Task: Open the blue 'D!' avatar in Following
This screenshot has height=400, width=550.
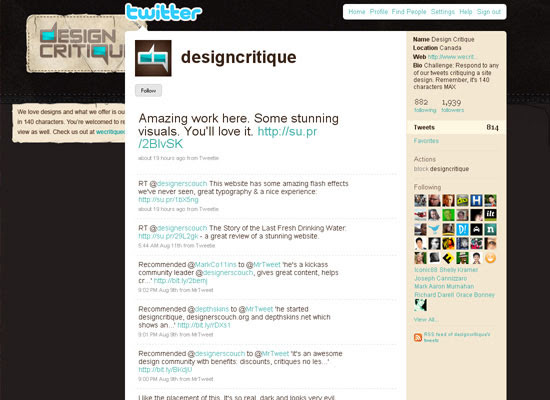Action: pyautogui.click(x=462, y=229)
